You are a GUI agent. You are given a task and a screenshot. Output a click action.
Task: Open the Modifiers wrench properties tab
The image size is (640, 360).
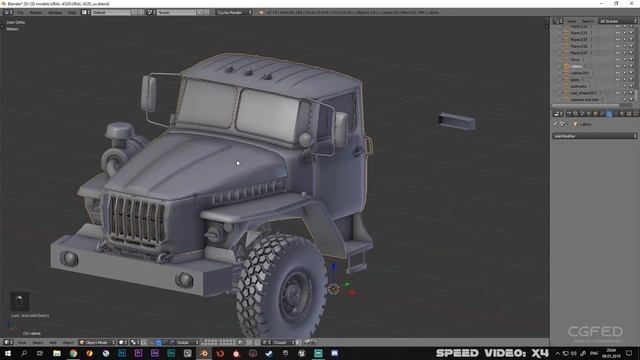point(609,114)
